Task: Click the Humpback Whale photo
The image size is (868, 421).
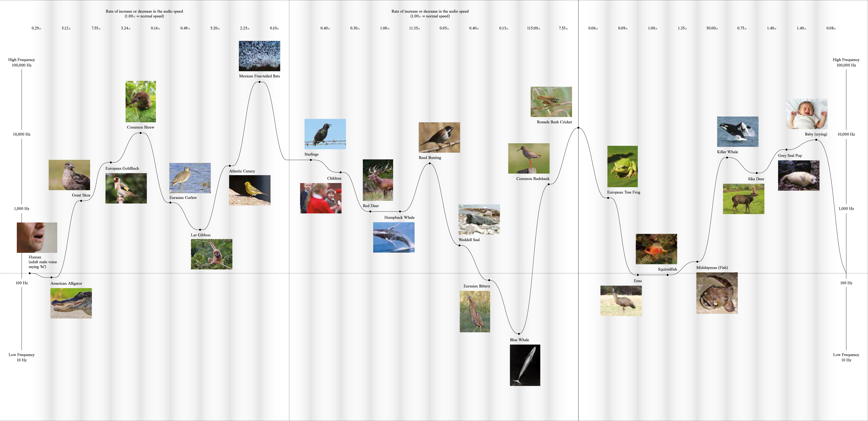Action: pos(394,237)
